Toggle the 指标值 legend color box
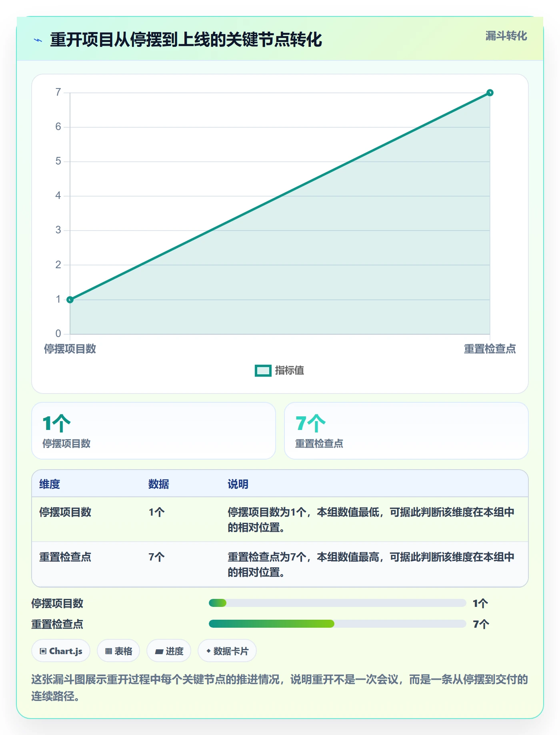The width and height of the screenshot is (560, 735). [263, 371]
